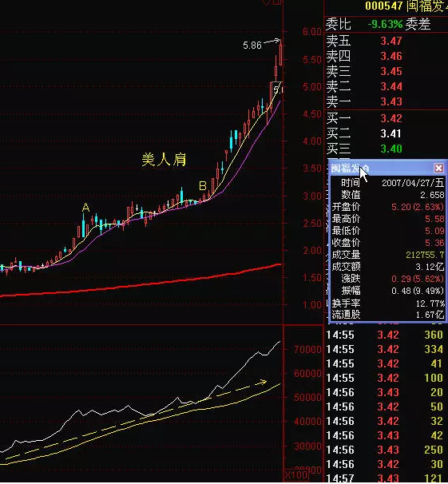Viewport: 448px width, 484px height.
Task: Select the 14:56 trade with volume 32
Action: [x=385, y=421]
